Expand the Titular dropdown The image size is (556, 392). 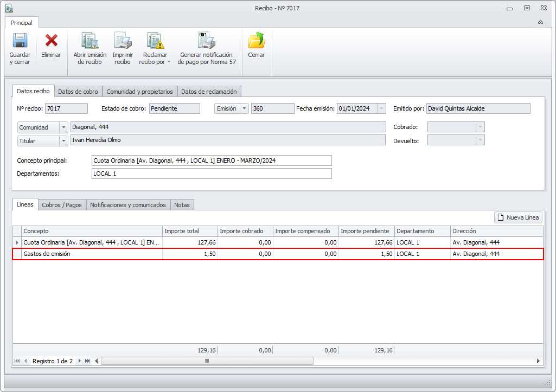tap(63, 141)
